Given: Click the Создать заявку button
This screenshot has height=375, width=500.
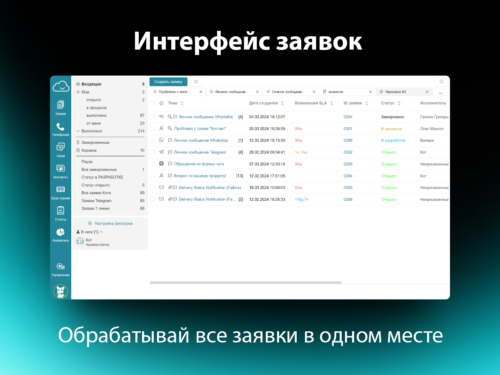Looking at the screenshot, I should pos(168,82).
